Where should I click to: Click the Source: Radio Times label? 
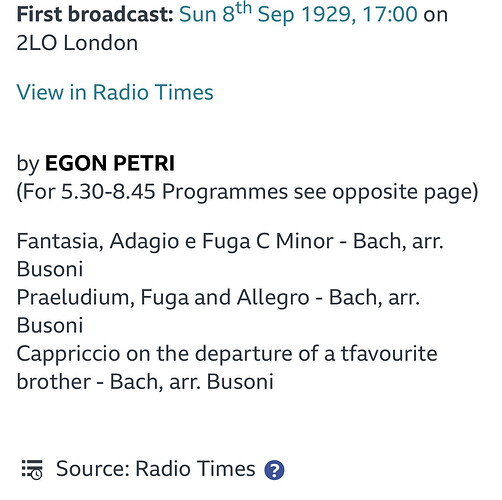tap(156, 469)
